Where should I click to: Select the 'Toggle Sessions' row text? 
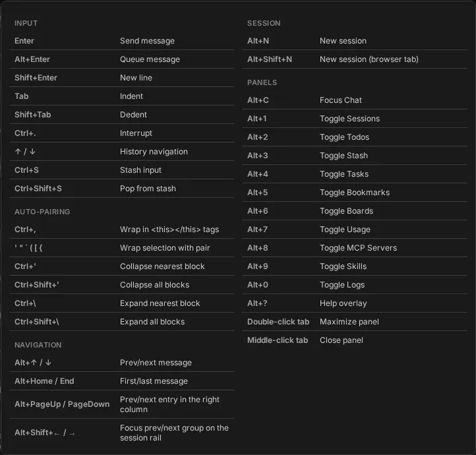349,119
